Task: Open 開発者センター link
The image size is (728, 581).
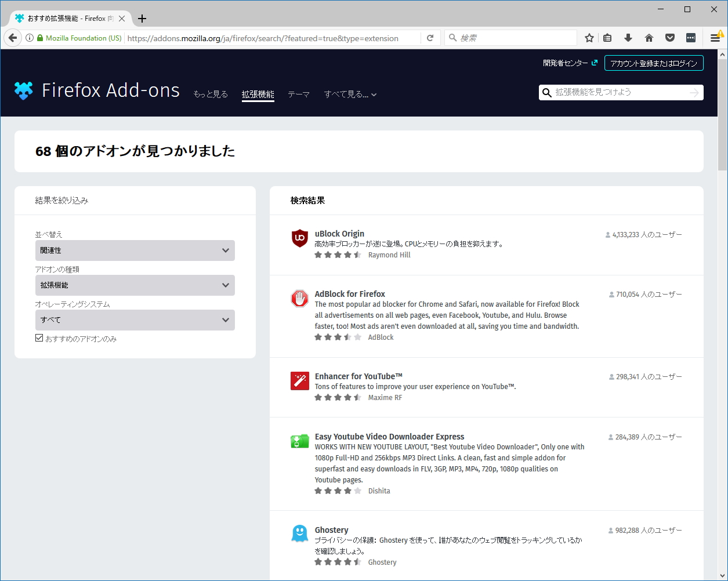Action: coord(570,63)
